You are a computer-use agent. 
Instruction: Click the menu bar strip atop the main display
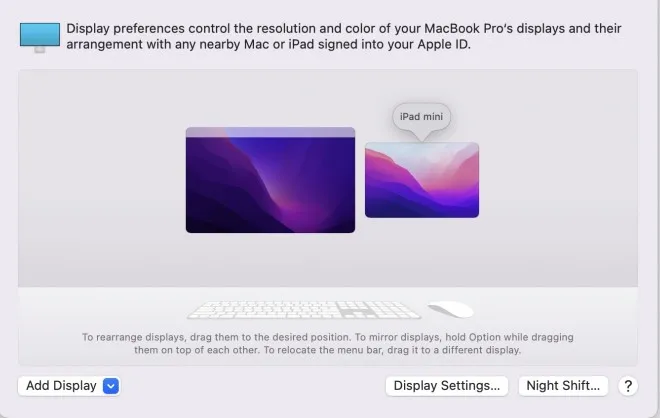click(x=270, y=132)
